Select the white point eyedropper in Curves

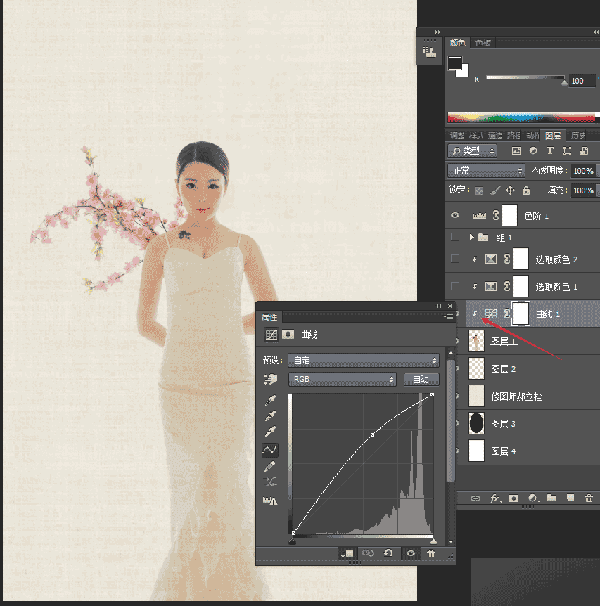click(270, 431)
